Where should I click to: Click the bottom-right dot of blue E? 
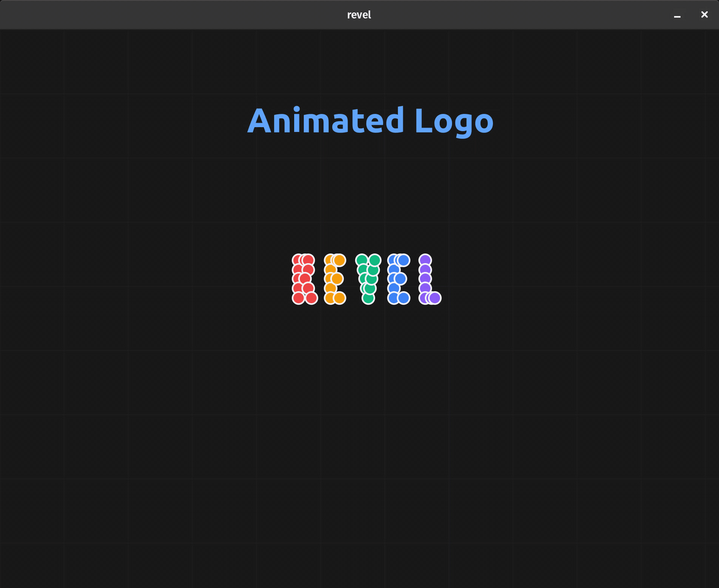[x=404, y=298]
